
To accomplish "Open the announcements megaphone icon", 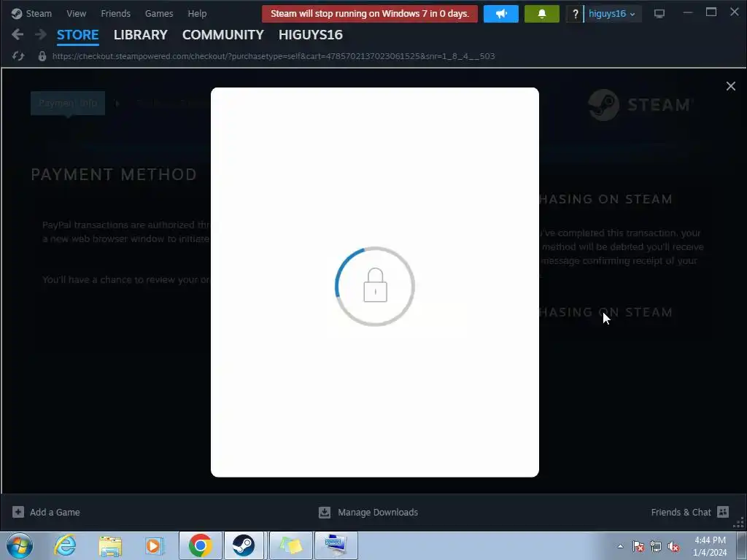I will [x=500, y=14].
